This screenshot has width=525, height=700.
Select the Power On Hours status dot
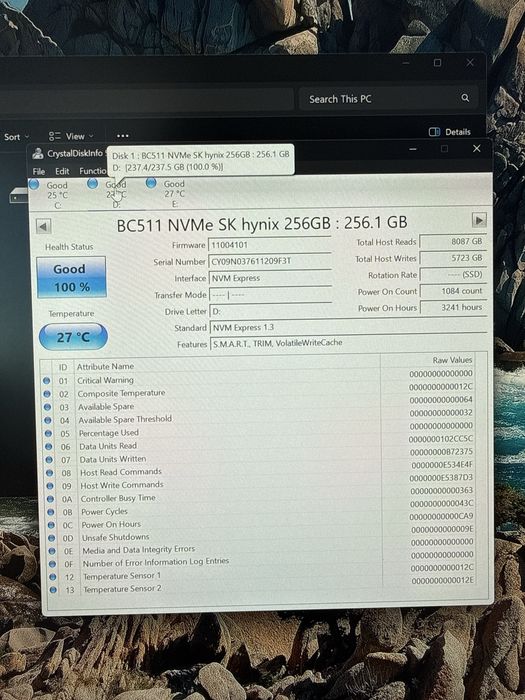point(51,525)
